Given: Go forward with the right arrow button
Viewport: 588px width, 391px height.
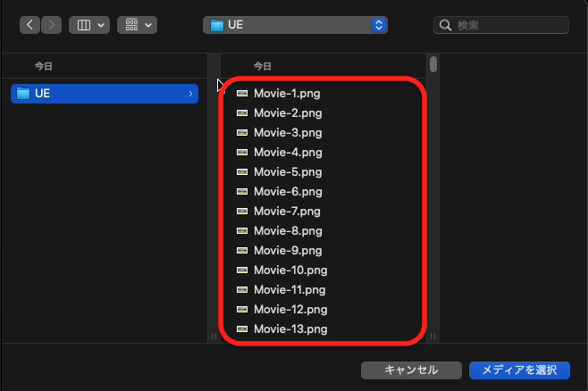Looking at the screenshot, I should [51, 25].
